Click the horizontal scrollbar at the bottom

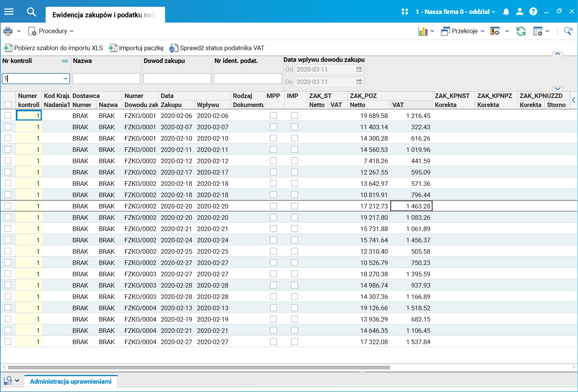tap(199, 367)
